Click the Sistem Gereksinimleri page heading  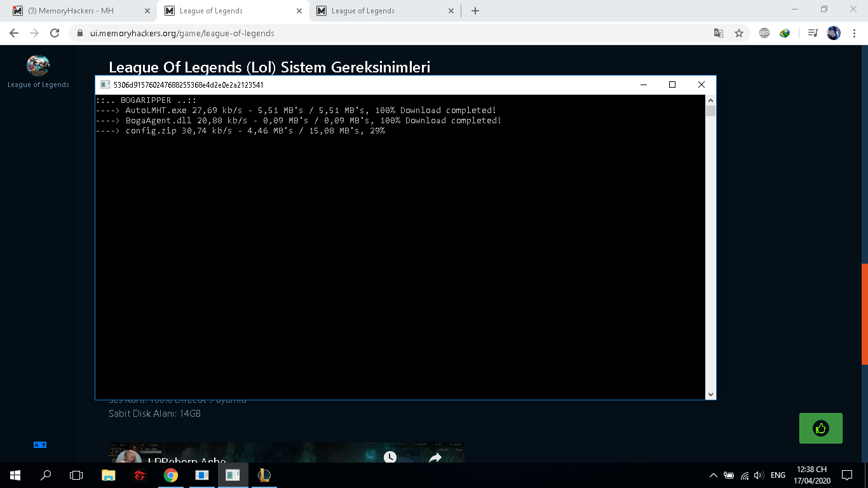pos(269,67)
